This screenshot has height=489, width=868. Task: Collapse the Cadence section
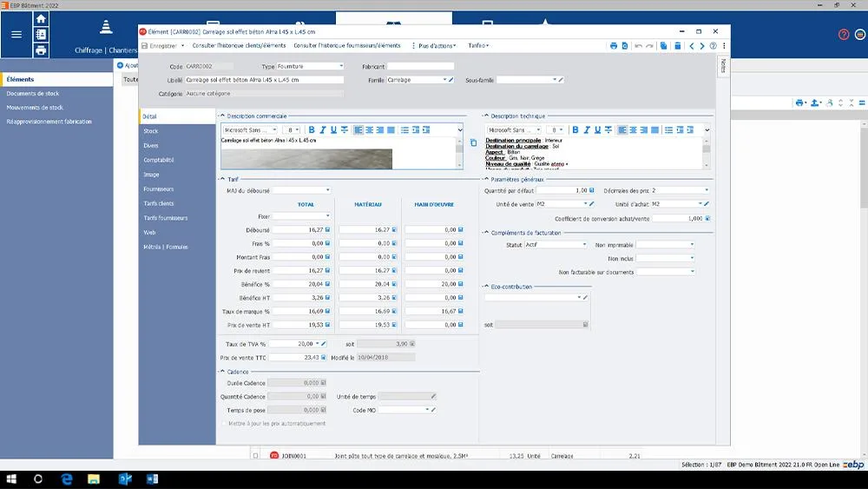[222, 372]
